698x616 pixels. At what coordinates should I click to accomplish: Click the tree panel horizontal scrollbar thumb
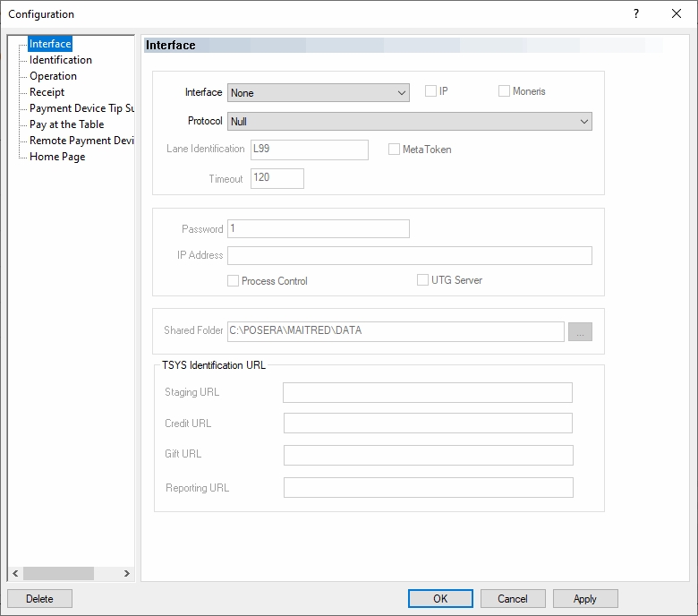click(x=58, y=573)
